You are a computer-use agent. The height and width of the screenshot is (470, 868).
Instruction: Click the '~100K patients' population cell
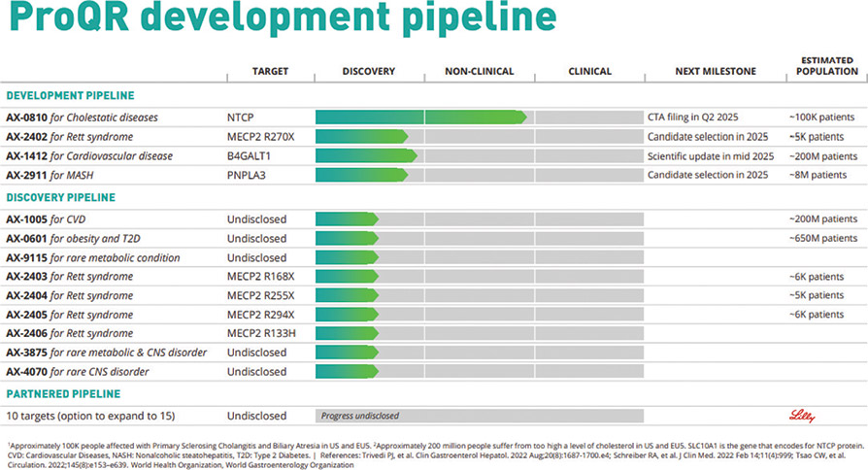[x=822, y=117]
